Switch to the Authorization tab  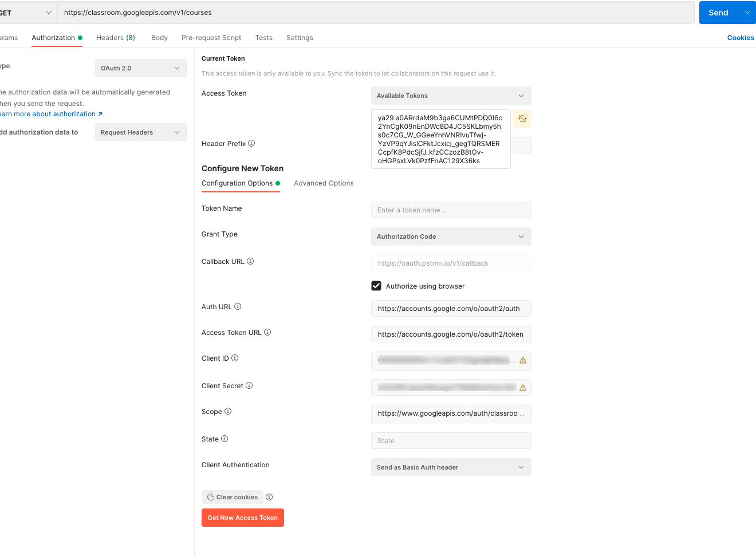57,38
